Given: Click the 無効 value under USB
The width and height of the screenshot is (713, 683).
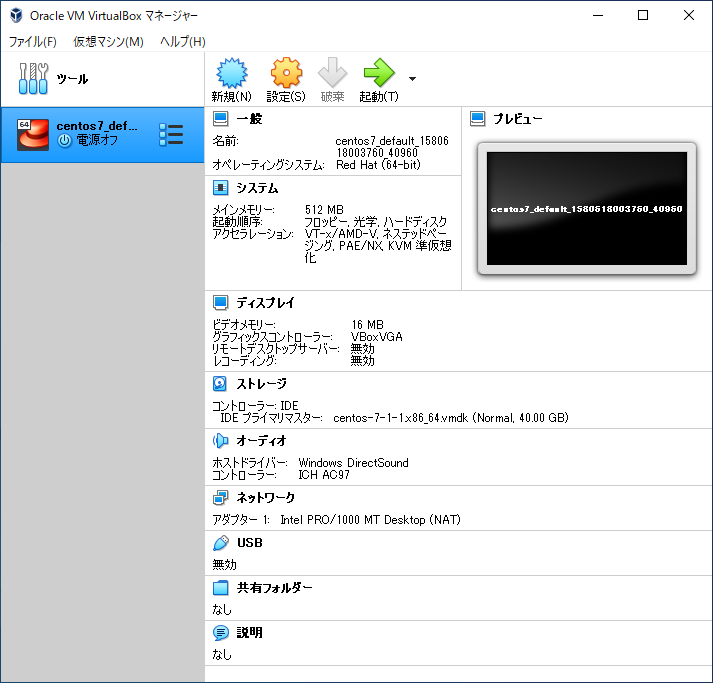Looking at the screenshot, I should point(225,565).
